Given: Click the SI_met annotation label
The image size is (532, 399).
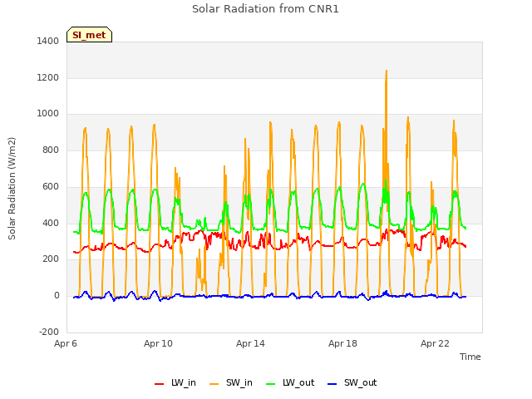Looking at the screenshot, I should 89,35.
